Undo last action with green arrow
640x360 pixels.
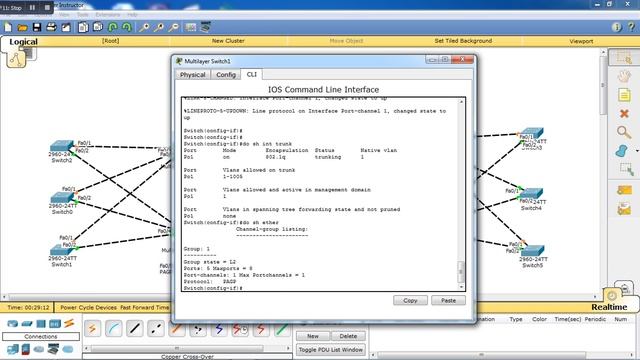pyautogui.click(x=113, y=27)
